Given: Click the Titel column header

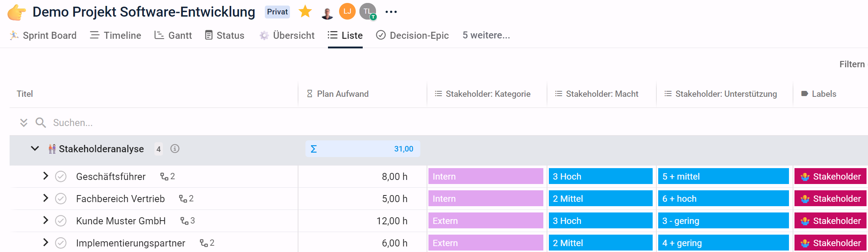Looking at the screenshot, I should 25,94.
